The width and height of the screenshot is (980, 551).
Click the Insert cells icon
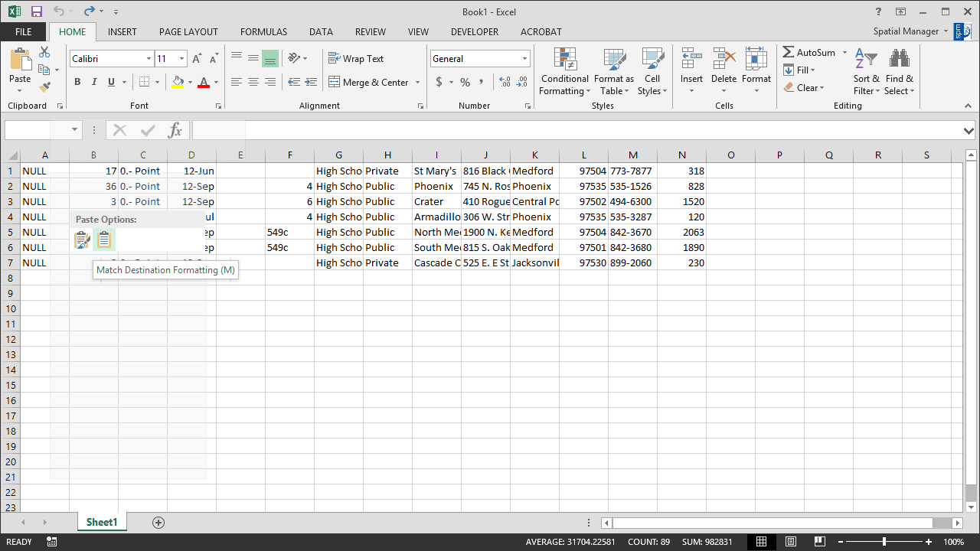coord(691,58)
